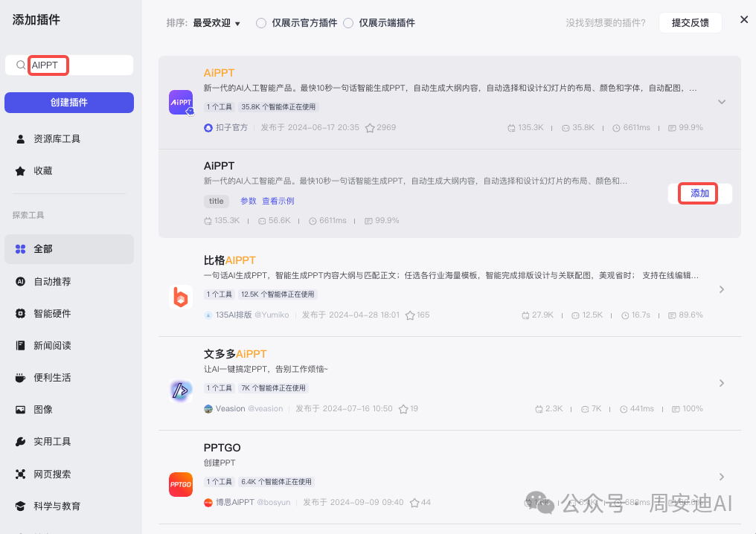Click the search magnifier icon
756x534 pixels.
20,65
